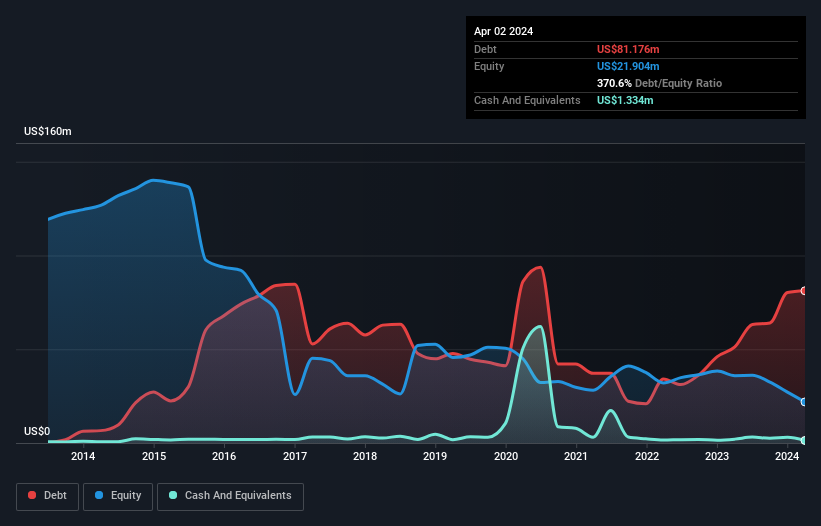Click the 2023 x-axis label
The height and width of the screenshot is (526, 821).
pos(717,456)
